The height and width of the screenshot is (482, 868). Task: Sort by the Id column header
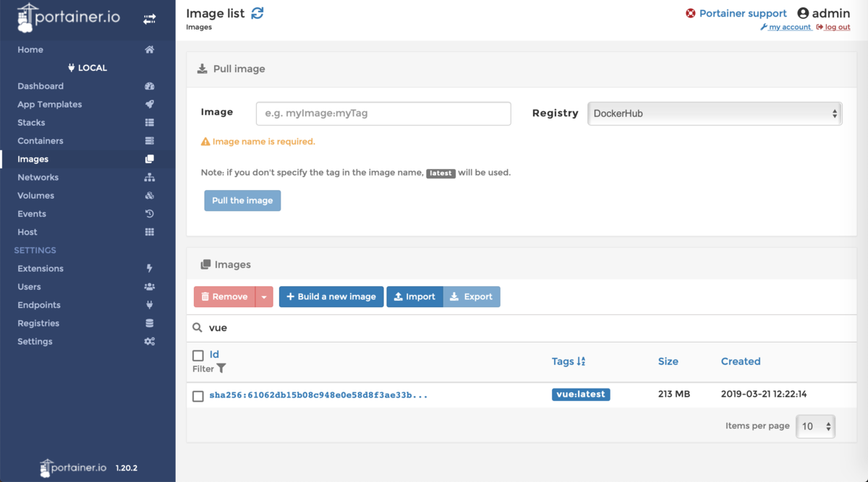[214, 355]
